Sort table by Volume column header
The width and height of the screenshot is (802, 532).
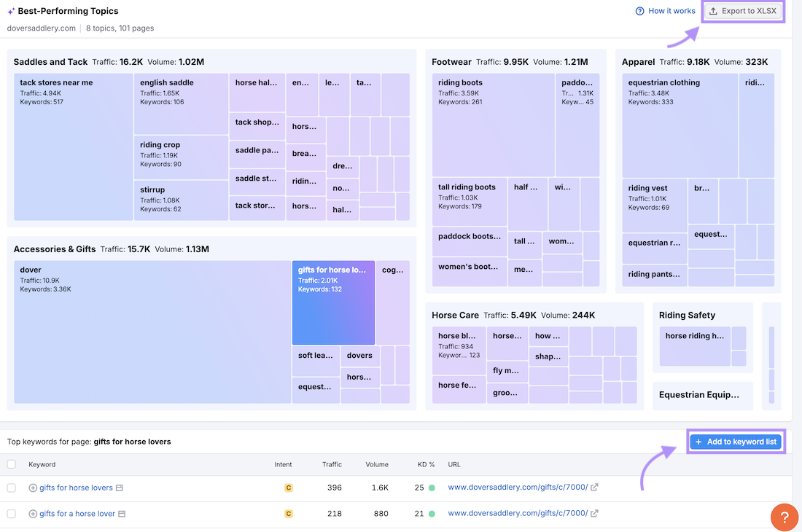[x=377, y=464]
